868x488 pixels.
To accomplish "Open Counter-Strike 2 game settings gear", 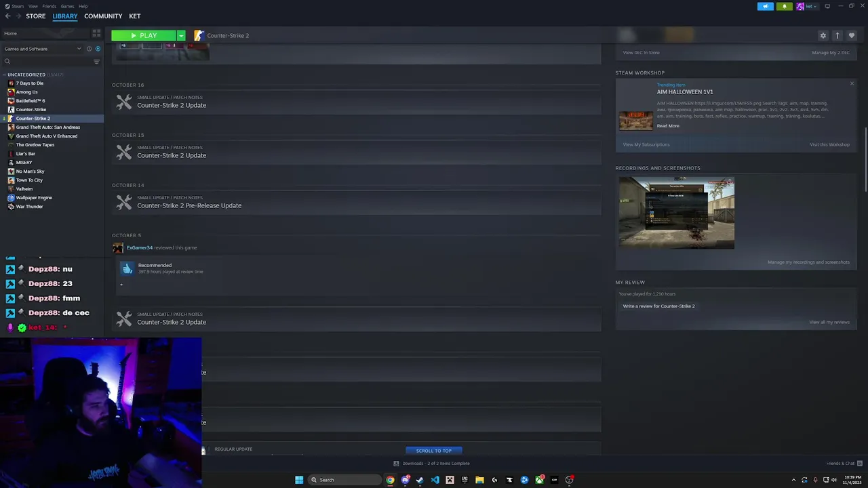I will [x=823, y=35].
